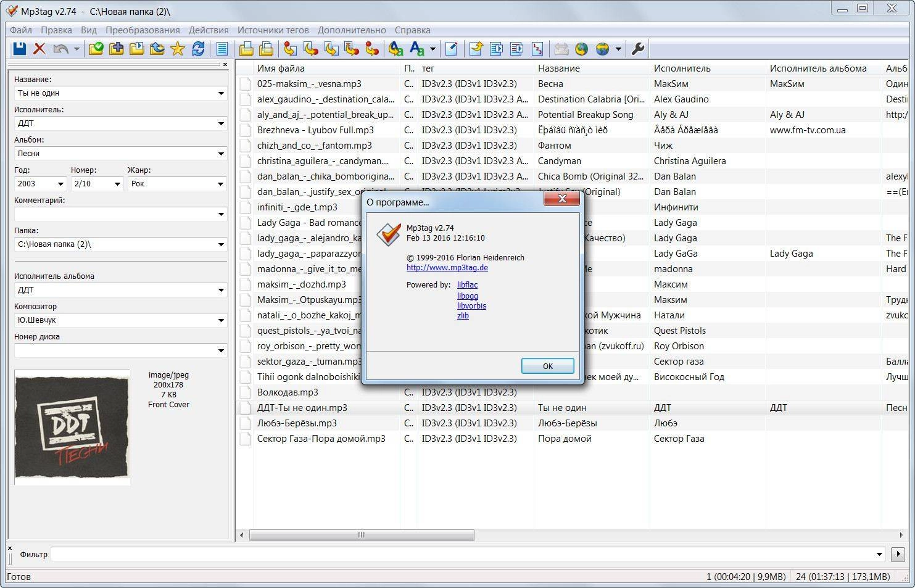Open favorite directories with the star icon

178,49
